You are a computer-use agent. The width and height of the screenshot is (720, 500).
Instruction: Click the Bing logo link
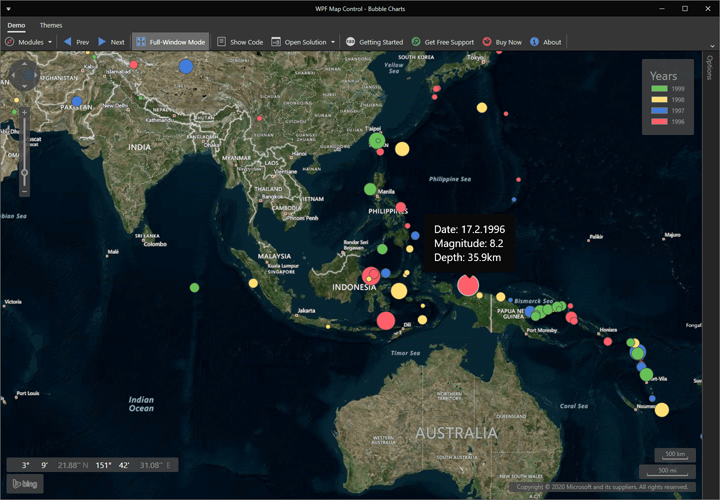[x=24, y=485]
